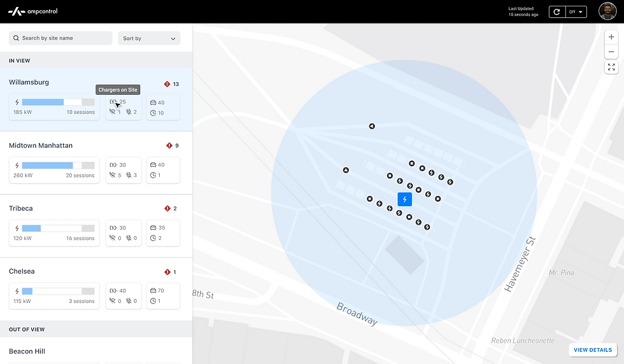The height and width of the screenshot is (364, 624).
Task: Toggle fullscreen map view
Action: (611, 67)
